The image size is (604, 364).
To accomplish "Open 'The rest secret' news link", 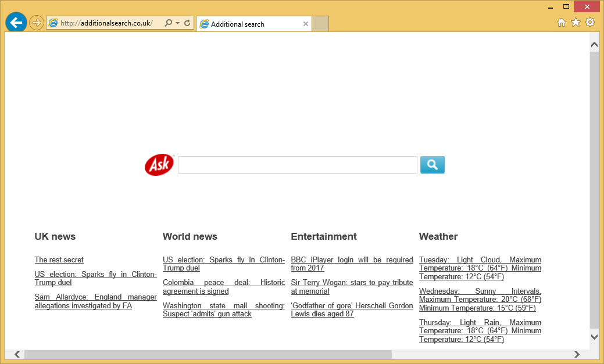I will pyautogui.click(x=59, y=260).
